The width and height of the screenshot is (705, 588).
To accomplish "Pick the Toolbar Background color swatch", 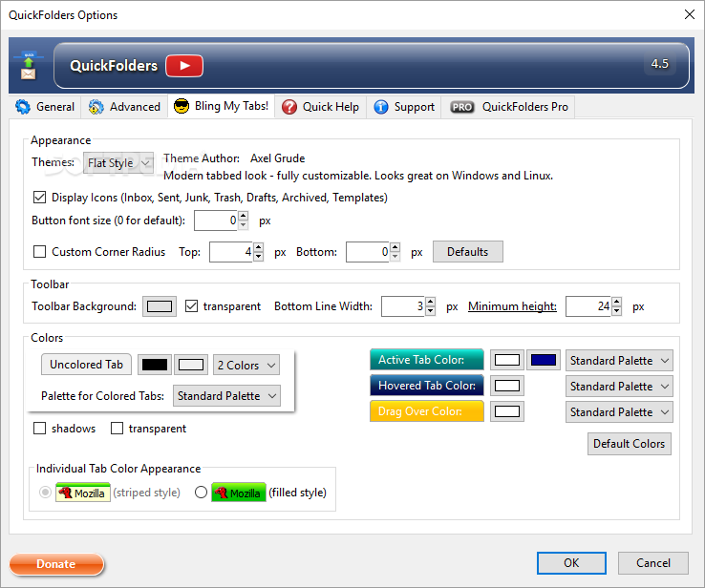I will (x=160, y=306).
